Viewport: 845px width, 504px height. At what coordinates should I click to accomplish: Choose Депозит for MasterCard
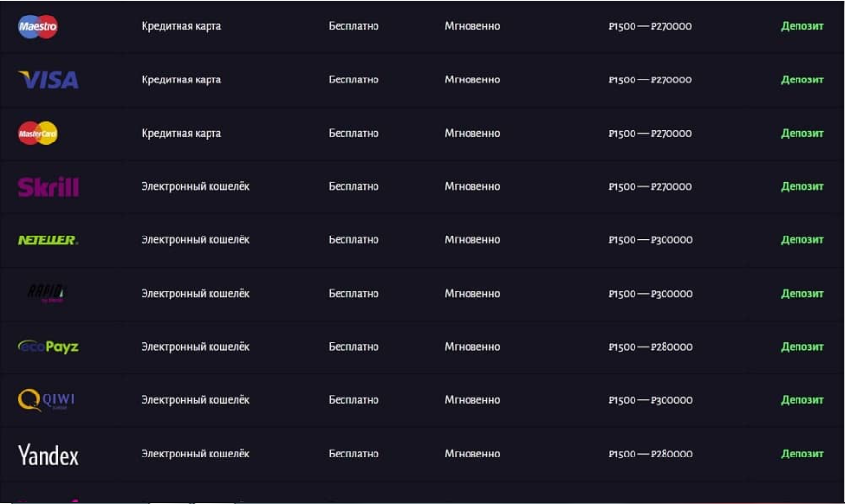coord(801,133)
